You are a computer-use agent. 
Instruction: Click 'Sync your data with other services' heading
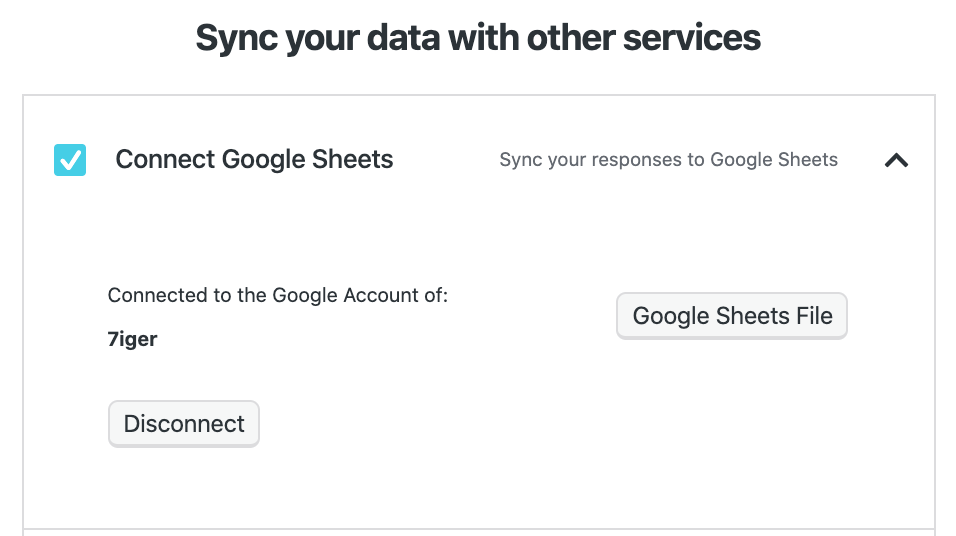coord(478,38)
